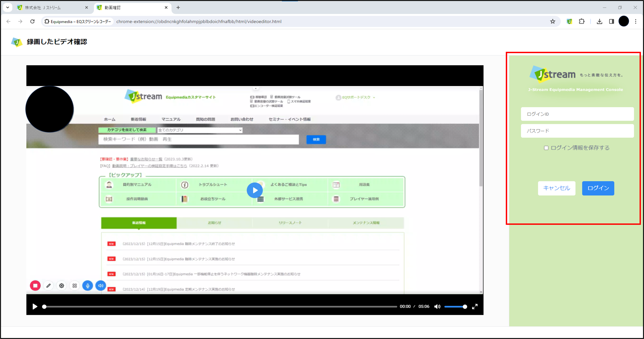Image resolution: width=644 pixels, height=339 pixels.
Task: Click the grid layout icon in recorder toolbar
Action: [75, 286]
